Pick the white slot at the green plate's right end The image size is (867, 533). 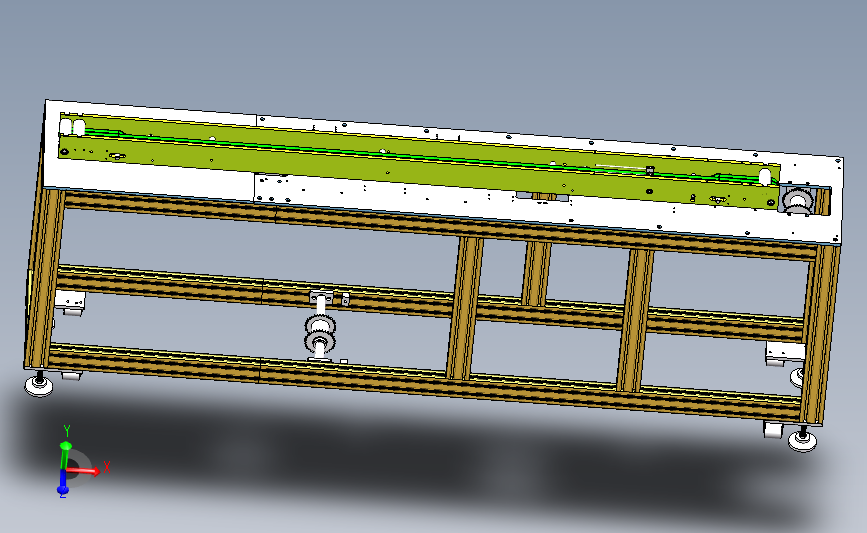[x=765, y=177]
